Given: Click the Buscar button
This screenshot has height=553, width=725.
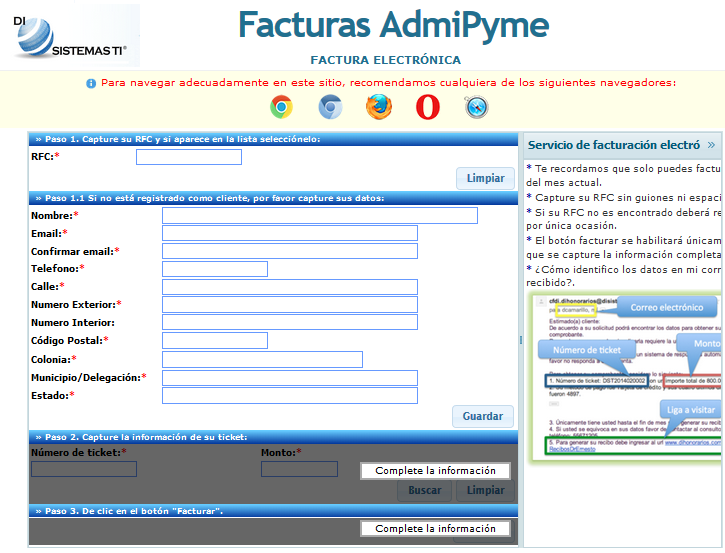Looking at the screenshot, I should 424,491.
